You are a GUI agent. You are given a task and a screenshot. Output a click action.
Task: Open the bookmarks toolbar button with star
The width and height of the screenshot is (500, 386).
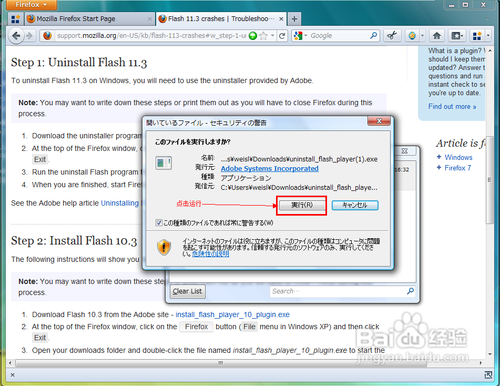(457, 35)
